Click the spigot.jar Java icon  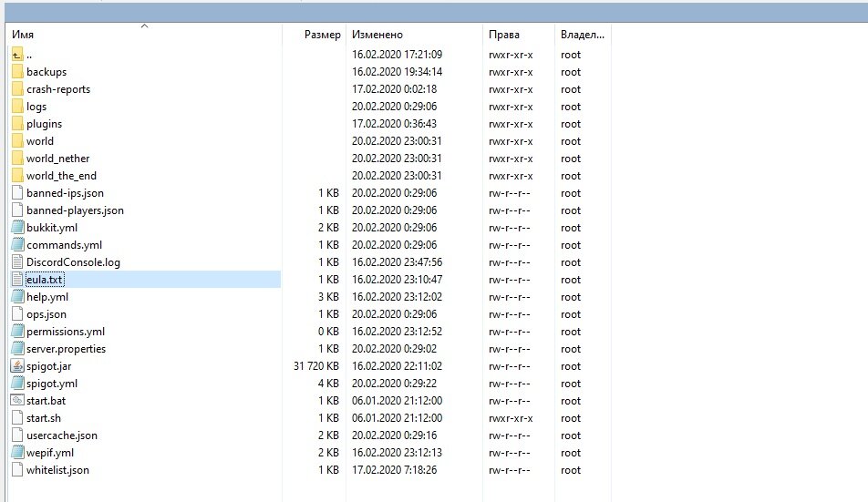[x=17, y=366]
